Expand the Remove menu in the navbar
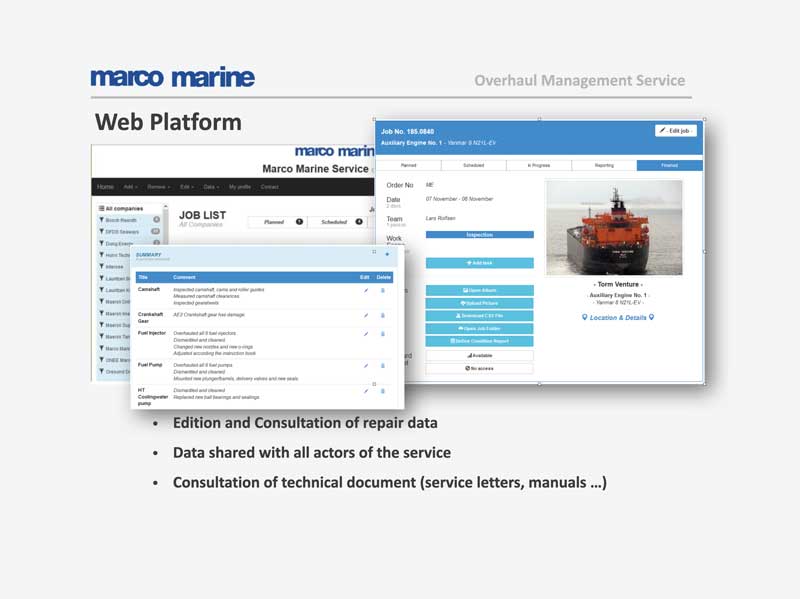The image size is (800, 599). click(159, 187)
